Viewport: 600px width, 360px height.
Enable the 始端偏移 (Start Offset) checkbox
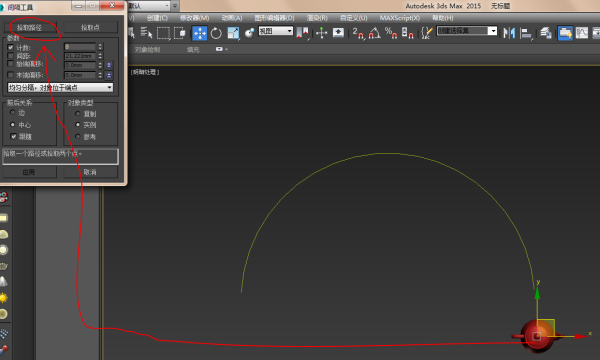(10, 64)
